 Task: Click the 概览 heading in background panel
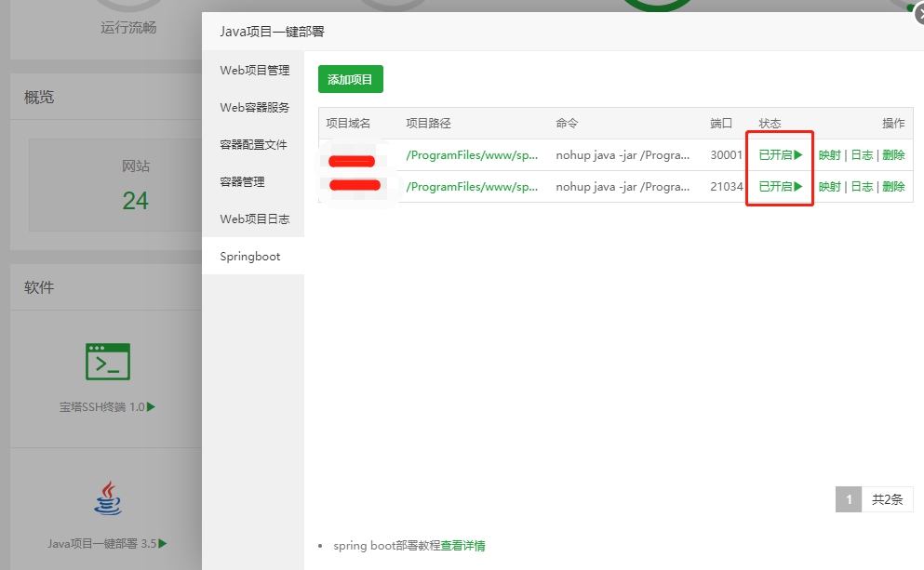39,97
